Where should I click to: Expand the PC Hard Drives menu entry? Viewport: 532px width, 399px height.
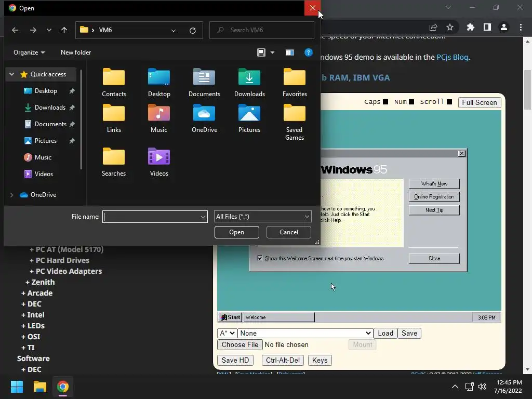(x=59, y=260)
